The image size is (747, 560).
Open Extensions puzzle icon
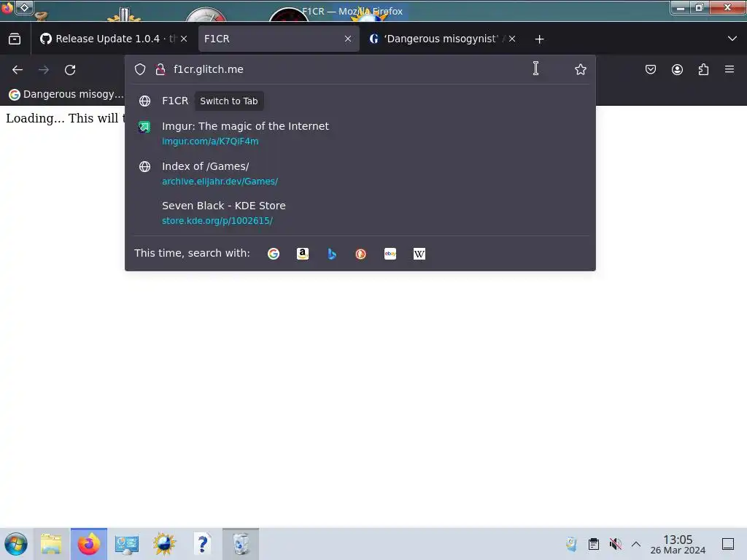(703, 69)
